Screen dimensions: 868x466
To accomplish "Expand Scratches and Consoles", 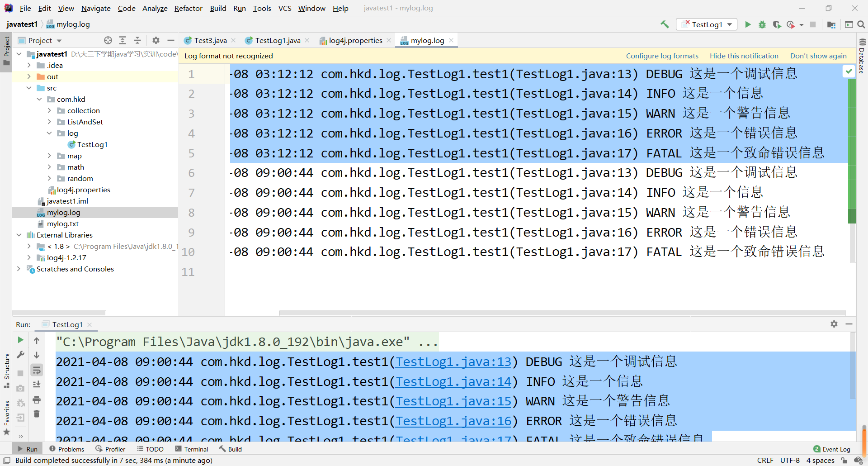I will (x=19, y=269).
